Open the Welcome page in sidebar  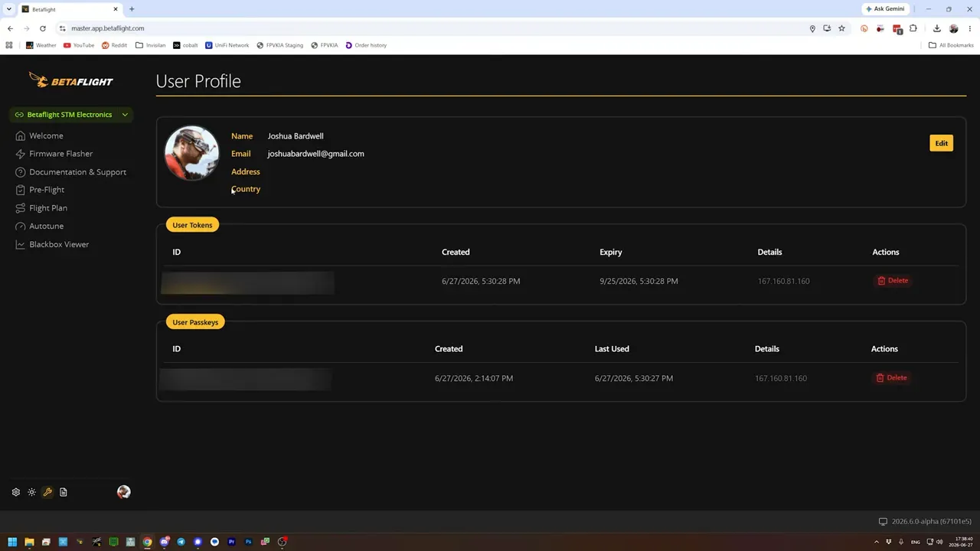pos(46,135)
